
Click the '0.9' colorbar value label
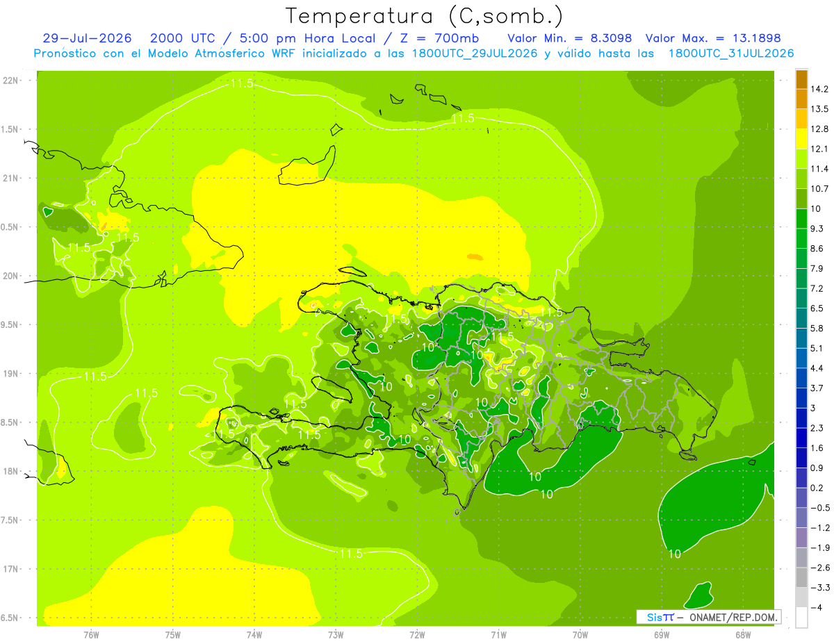(x=817, y=468)
